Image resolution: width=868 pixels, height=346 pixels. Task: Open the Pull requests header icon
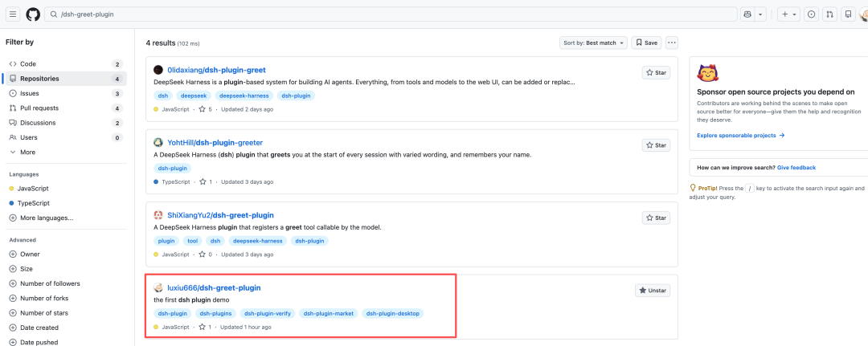[x=829, y=14]
